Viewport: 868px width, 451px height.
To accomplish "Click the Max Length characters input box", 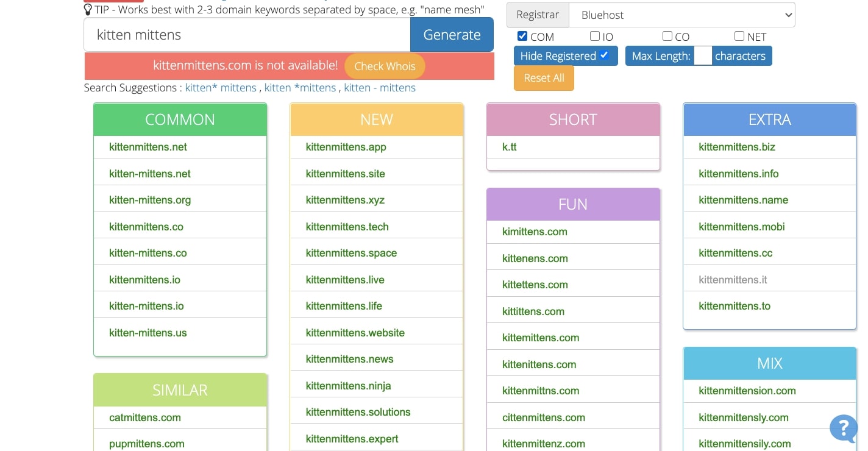I will coord(703,56).
